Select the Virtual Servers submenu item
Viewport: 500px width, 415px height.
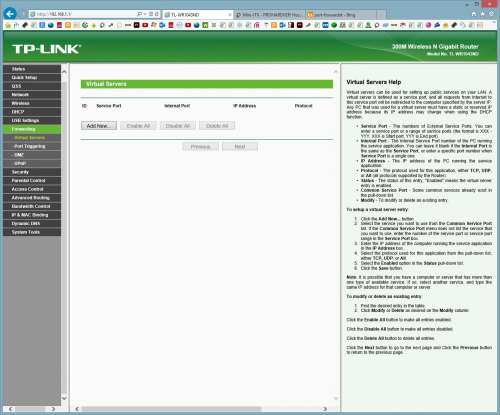32,138
